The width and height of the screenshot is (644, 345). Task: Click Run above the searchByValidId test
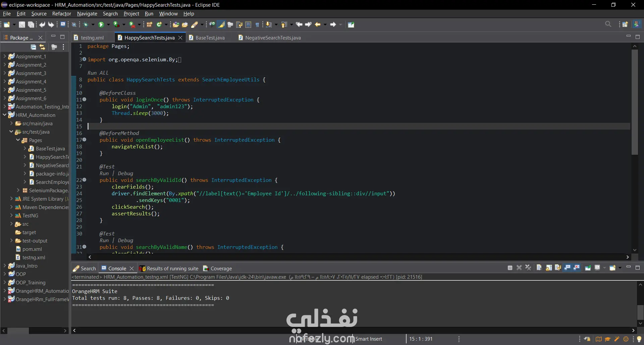click(x=104, y=173)
